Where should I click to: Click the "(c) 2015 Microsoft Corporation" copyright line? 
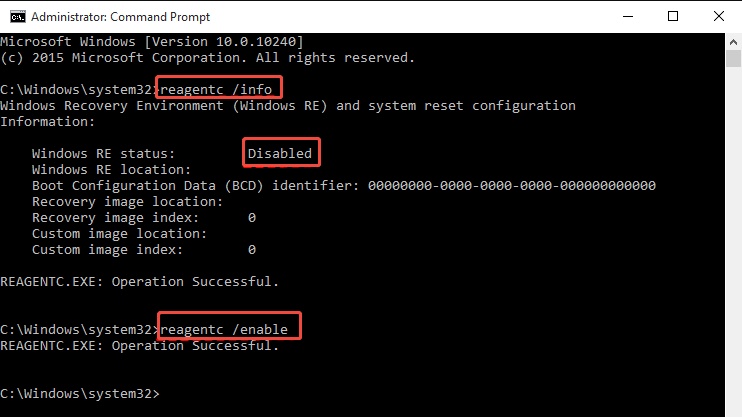tap(206, 57)
